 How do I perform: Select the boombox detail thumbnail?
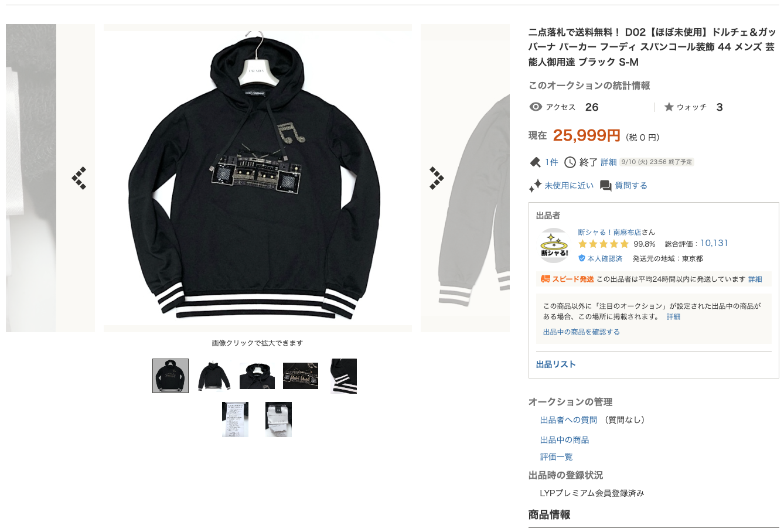301,376
